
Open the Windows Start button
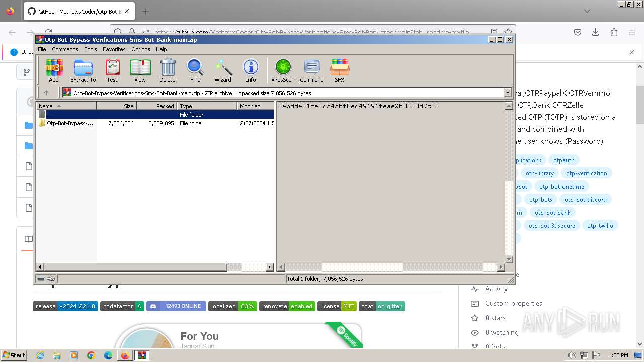pos(14,355)
